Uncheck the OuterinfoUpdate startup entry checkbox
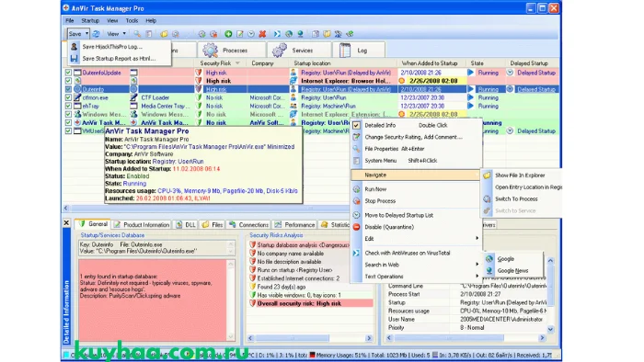The width and height of the screenshot is (644, 362). [x=68, y=73]
